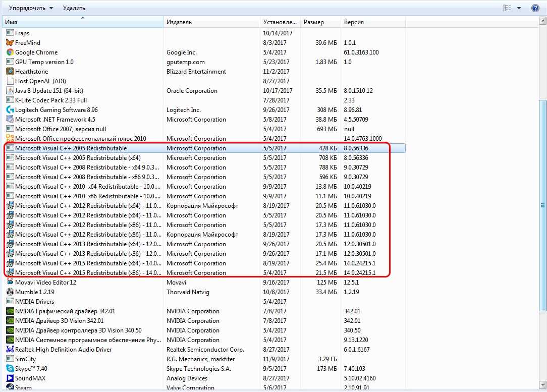The width and height of the screenshot is (547, 392).
Task: Click the Java 8 Update 151 icon
Action: tap(10, 91)
